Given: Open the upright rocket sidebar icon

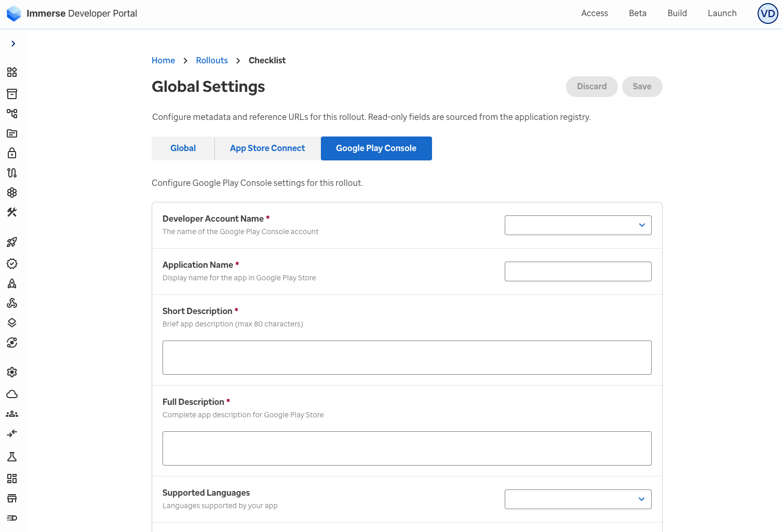Looking at the screenshot, I should (x=12, y=283).
